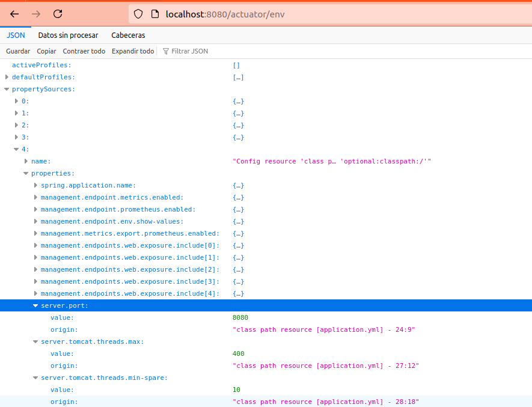Focus the Filtrar JSON field
Viewport: 532px width, 407px height.
[190, 51]
